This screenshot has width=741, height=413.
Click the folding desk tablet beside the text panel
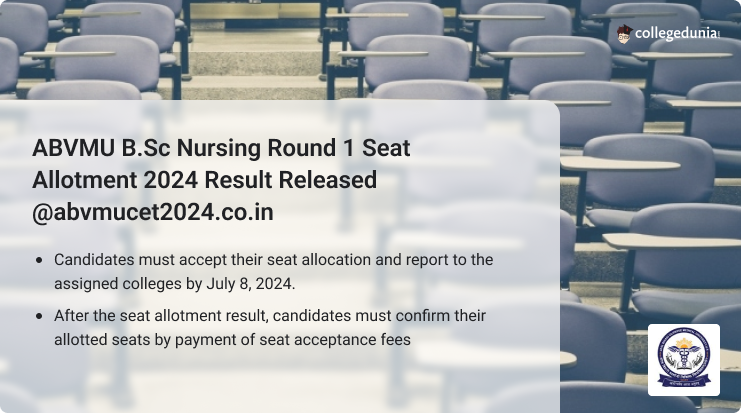pos(620,164)
